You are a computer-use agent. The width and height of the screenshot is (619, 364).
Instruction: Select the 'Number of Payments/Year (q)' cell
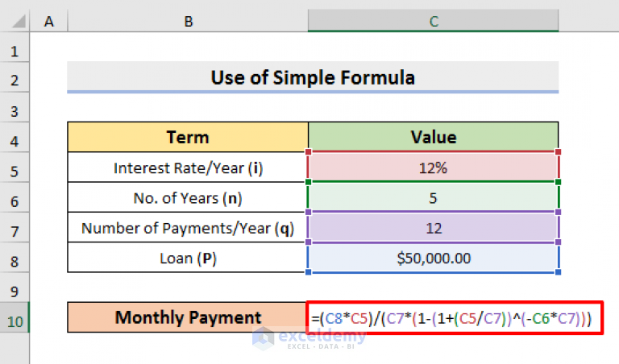point(188,228)
